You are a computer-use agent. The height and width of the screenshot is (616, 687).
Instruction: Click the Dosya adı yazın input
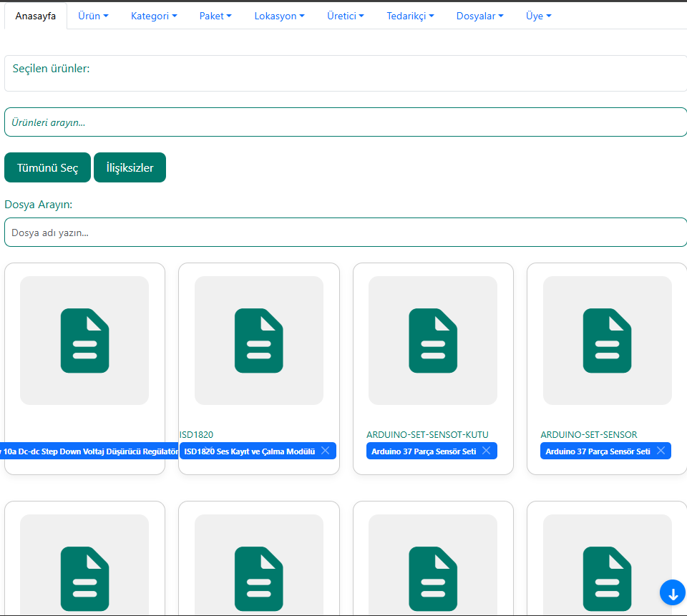pyautogui.click(x=345, y=233)
